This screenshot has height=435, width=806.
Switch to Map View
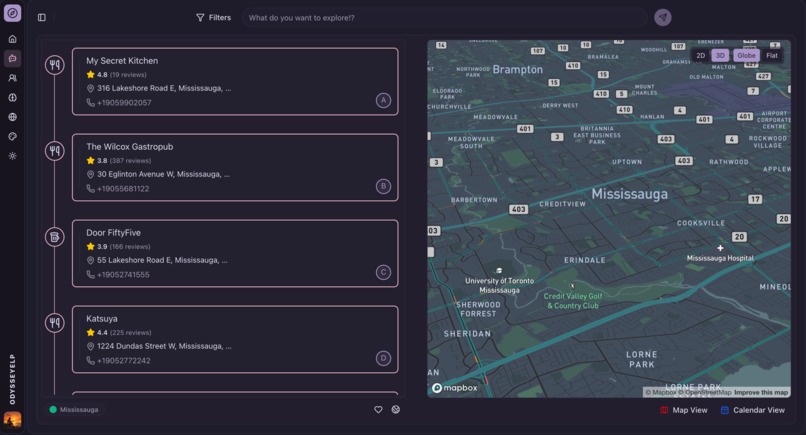tap(684, 410)
